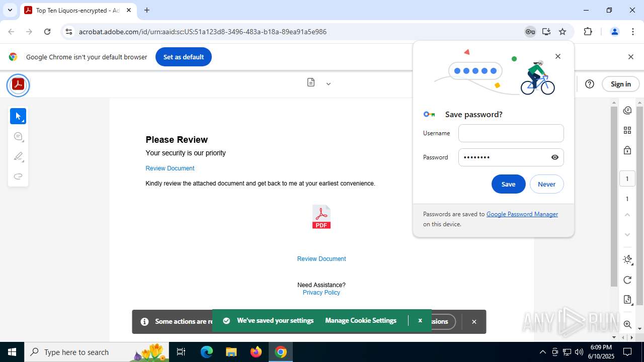Screen dimensions: 644x362
Task: Launch Firefox from taskbar
Action: [256, 352]
